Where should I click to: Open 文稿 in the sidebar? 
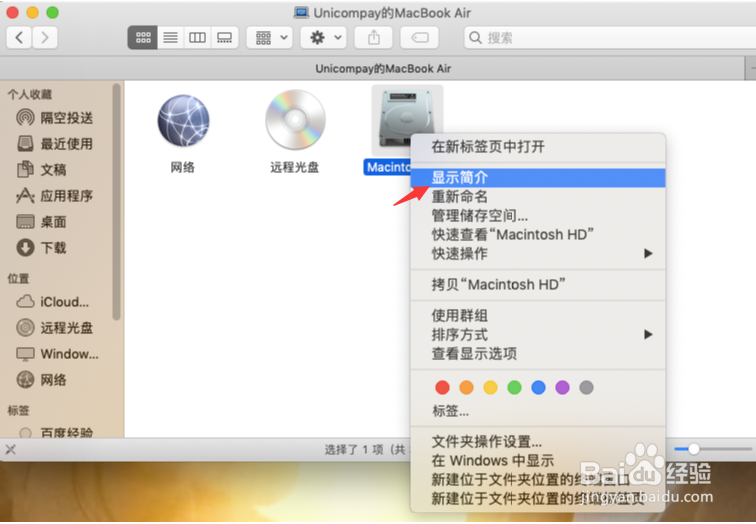pyautogui.click(x=42, y=170)
